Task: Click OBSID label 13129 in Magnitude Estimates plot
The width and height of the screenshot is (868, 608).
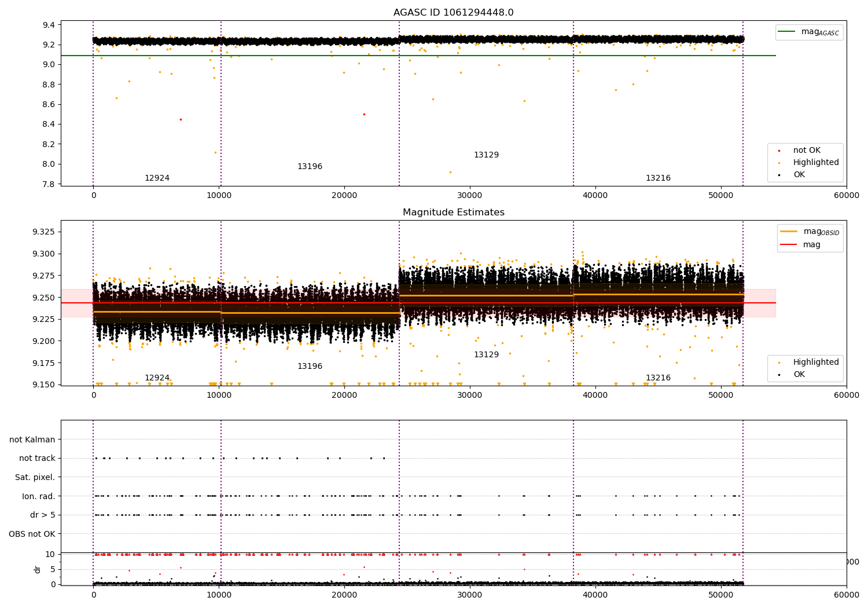Action: click(486, 355)
